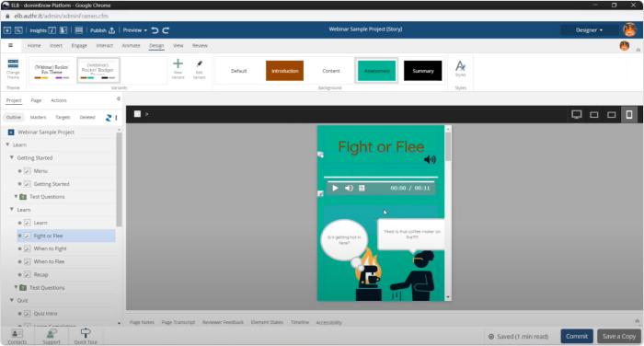The height and width of the screenshot is (346, 644).
Task: Click the new page icon in the top toolbar
Action: [x=7, y=30]
